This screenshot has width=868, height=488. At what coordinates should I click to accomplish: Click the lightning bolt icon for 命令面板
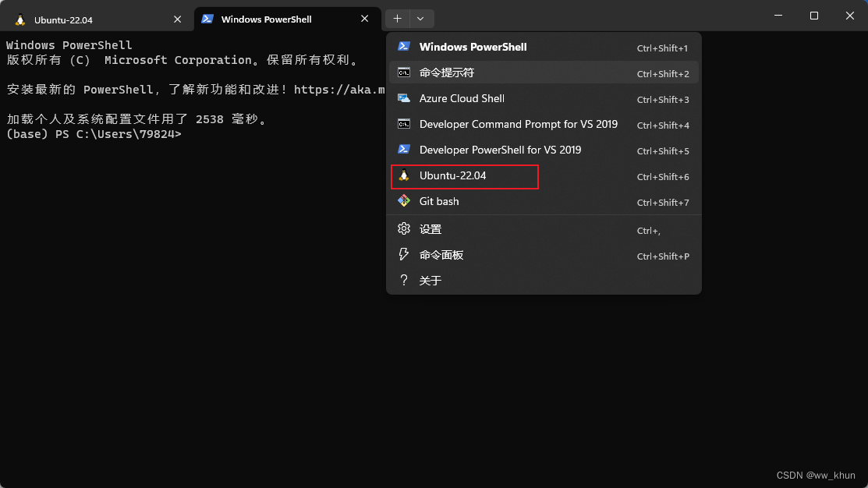tap(403, 254)
